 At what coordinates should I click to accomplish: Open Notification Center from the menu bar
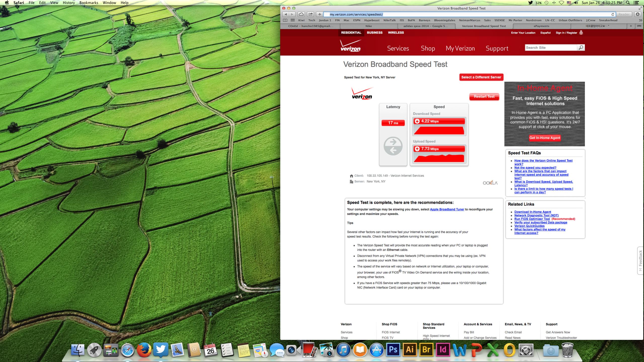coord(636,3)
